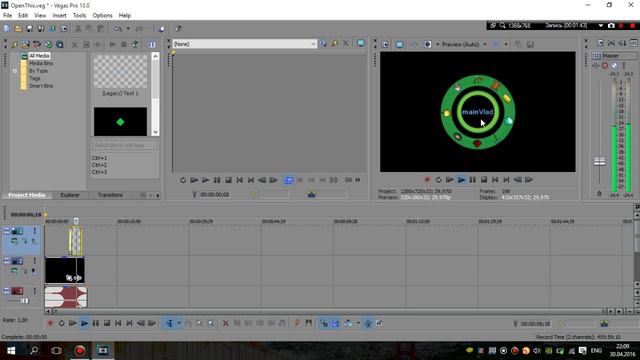This screenshot has height=360, width=640.
Task: Open the edit tool dropdown arrow under the timeline
Action: coord(178,323)
